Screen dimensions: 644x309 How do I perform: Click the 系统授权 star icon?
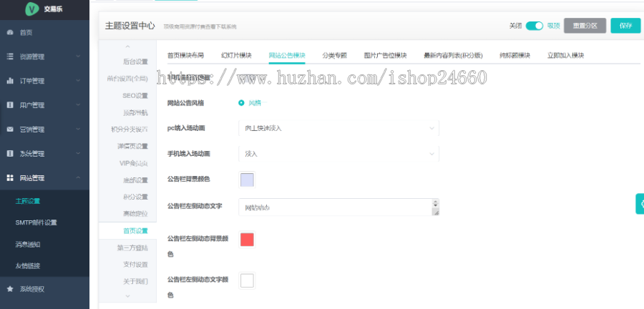coord(10,289)
